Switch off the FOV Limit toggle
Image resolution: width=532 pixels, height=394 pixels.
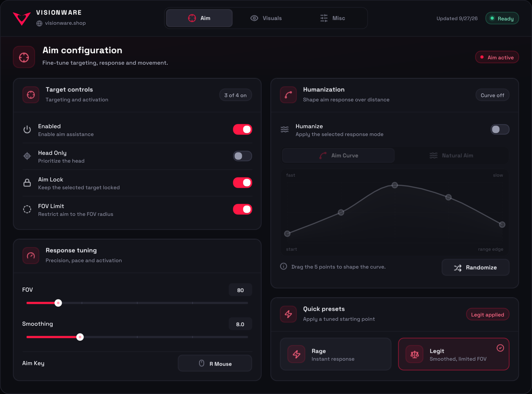click(x=243, y=209)
